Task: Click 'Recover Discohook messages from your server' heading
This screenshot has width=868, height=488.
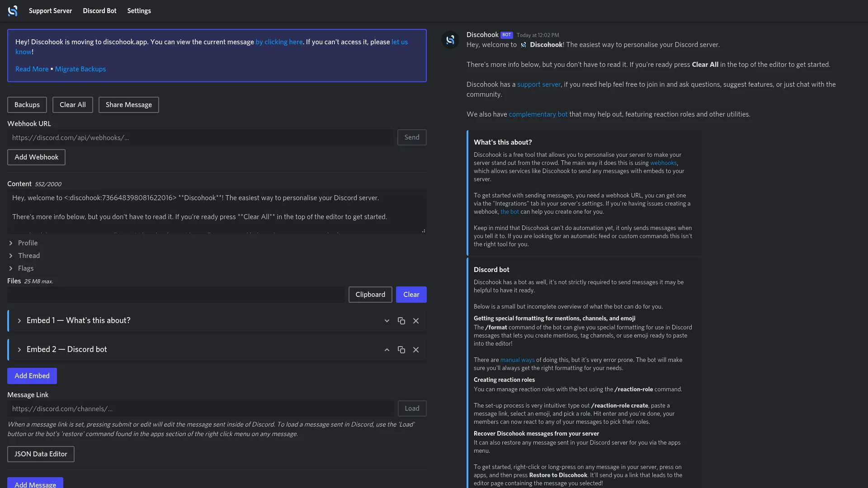Action: (536, 434)
